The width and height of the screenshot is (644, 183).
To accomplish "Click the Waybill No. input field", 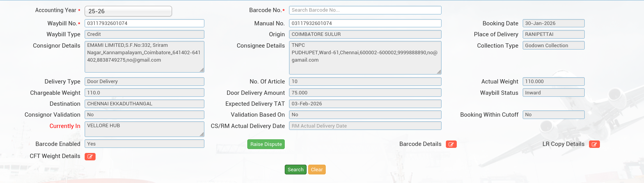I will click(x=144, y=23).
